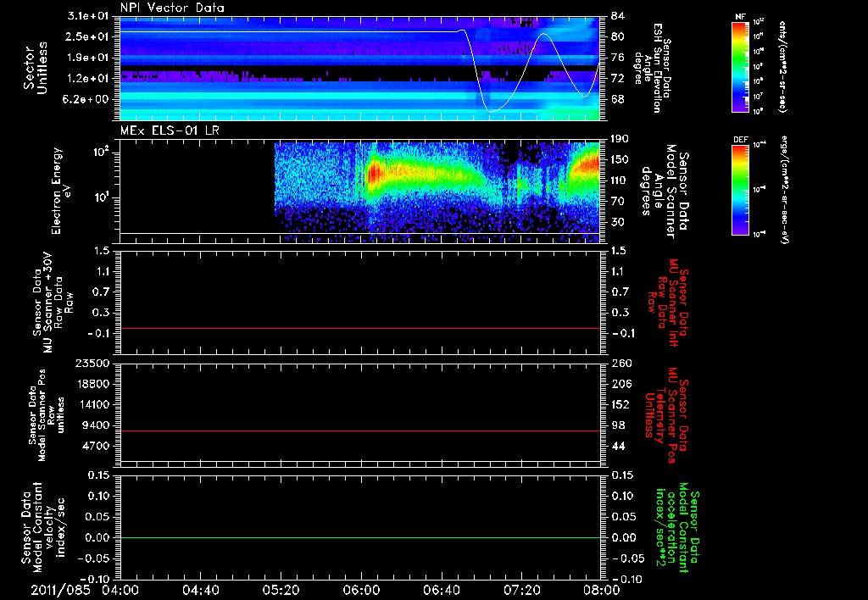868x600 pixels.
Task: Click the 6.2e+00 sector tick label
Action: [87, 100]
